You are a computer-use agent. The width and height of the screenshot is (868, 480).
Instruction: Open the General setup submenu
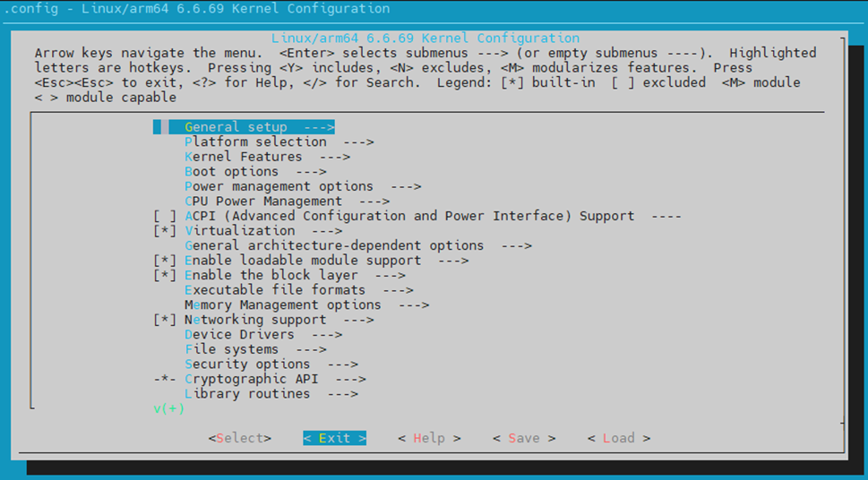pos(244,127)
